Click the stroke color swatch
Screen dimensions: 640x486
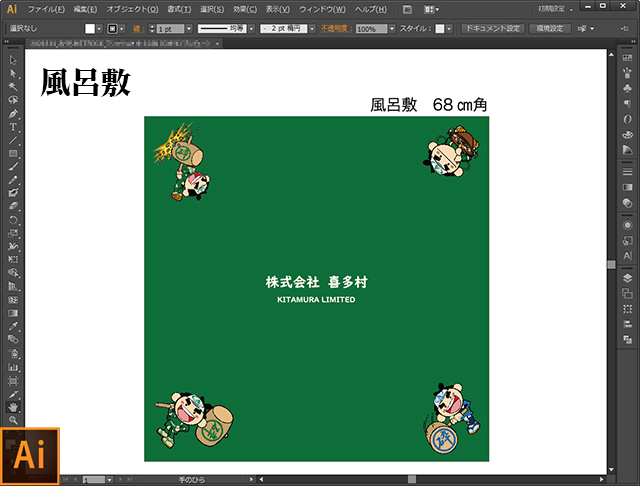[x=112, y=29]
